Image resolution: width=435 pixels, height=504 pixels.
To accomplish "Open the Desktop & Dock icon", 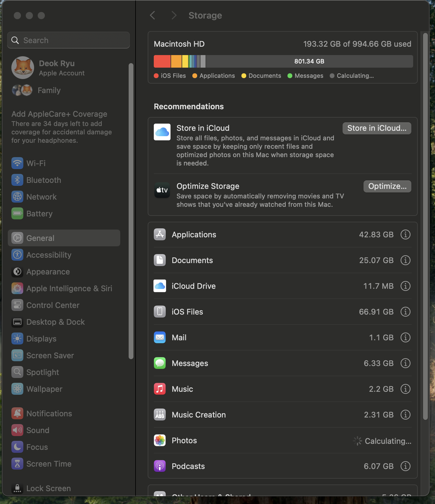I will pos(17,322).
